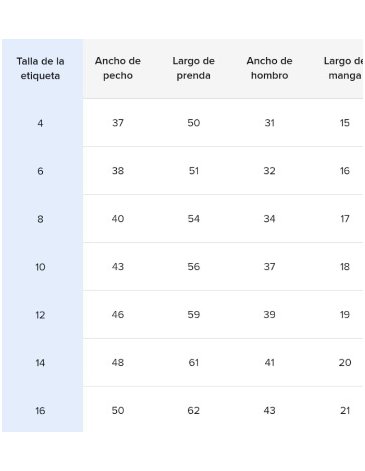
Task: Select size 4 in the label column
Action: (x=40, y=123)
